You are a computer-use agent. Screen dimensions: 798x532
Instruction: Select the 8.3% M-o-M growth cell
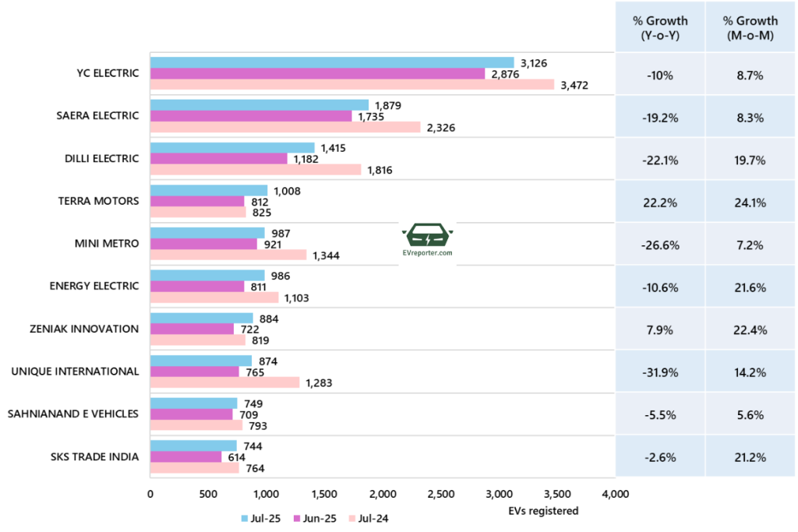[x=750, y=118]
